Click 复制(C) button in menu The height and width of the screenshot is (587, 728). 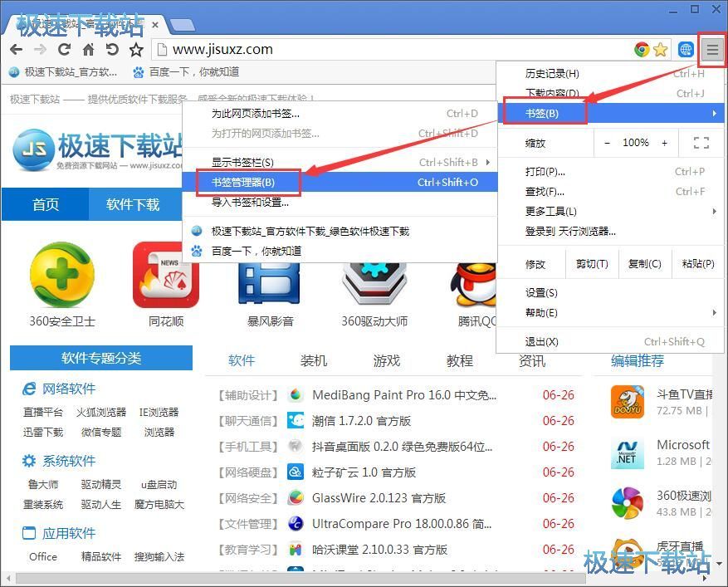click(644, 264)
